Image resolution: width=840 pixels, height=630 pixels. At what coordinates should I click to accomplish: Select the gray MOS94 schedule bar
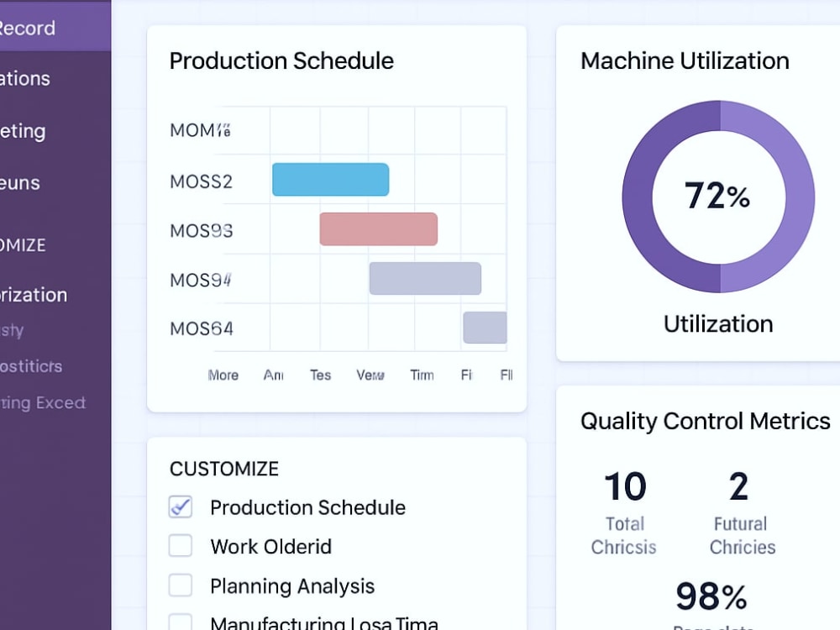(425, 279)
